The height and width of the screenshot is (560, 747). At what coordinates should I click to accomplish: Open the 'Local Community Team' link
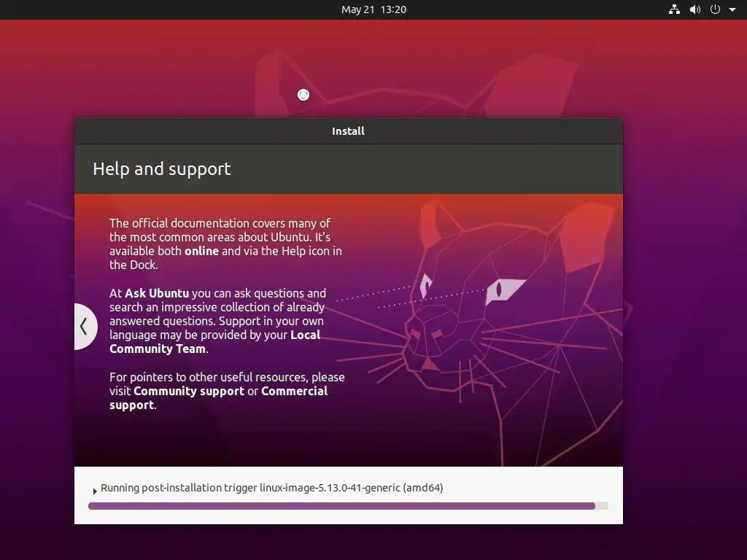[x=215, y=342]
